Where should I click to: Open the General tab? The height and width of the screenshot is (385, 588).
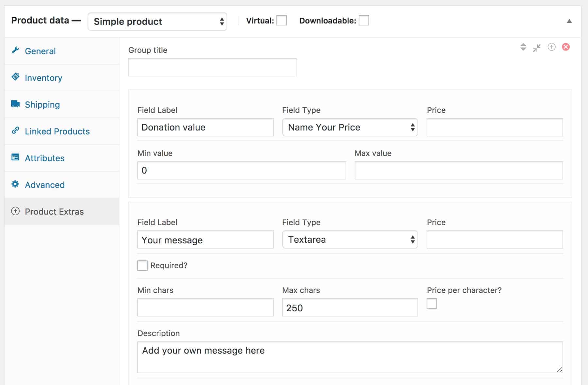62,51
